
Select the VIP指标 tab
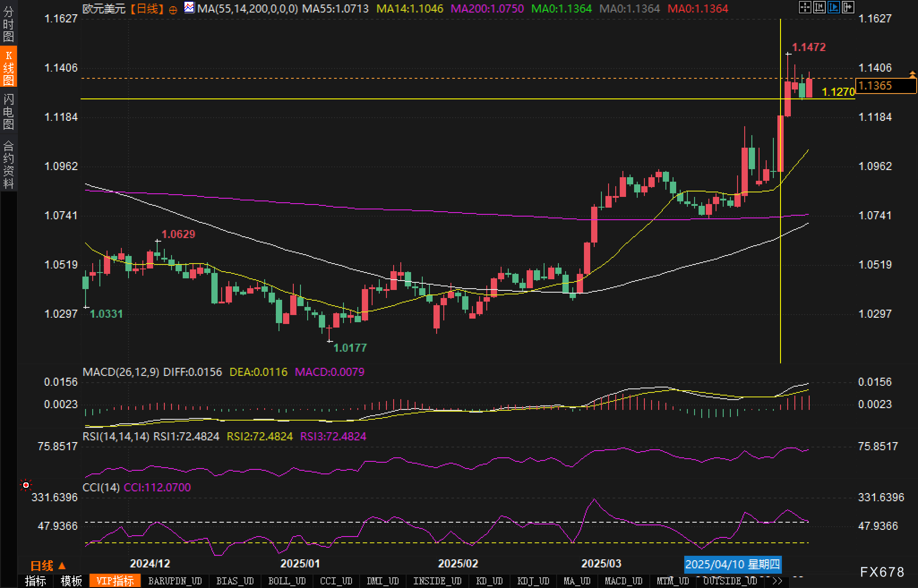point(115,581)
